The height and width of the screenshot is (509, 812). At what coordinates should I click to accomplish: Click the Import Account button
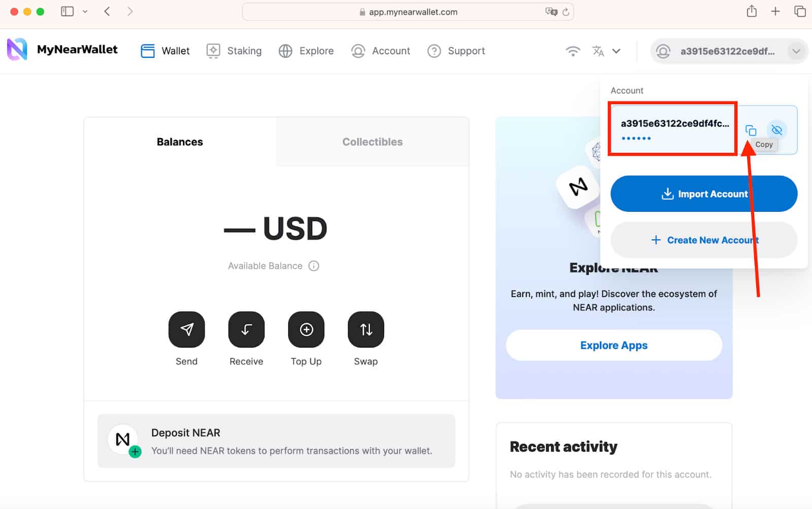(703, 194)
